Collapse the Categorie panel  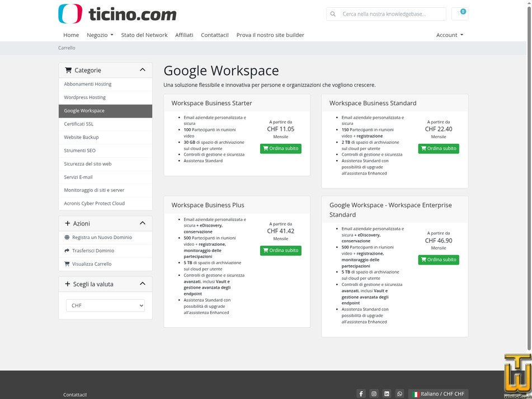(x=143, y=70)
